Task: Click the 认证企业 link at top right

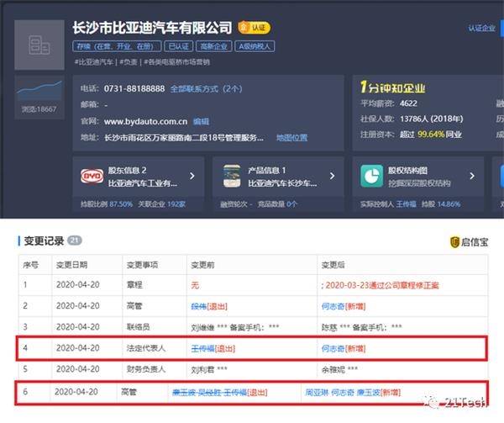Action: [x=482, y=29]
